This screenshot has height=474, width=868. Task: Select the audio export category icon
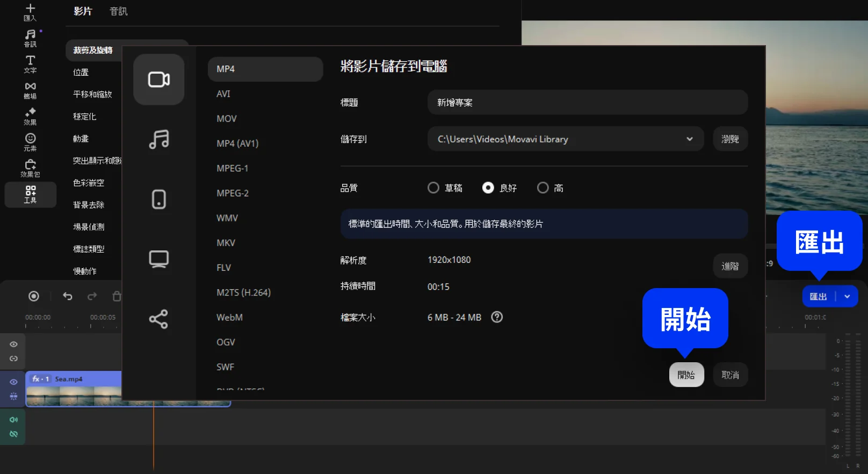[x=159, y=139]
